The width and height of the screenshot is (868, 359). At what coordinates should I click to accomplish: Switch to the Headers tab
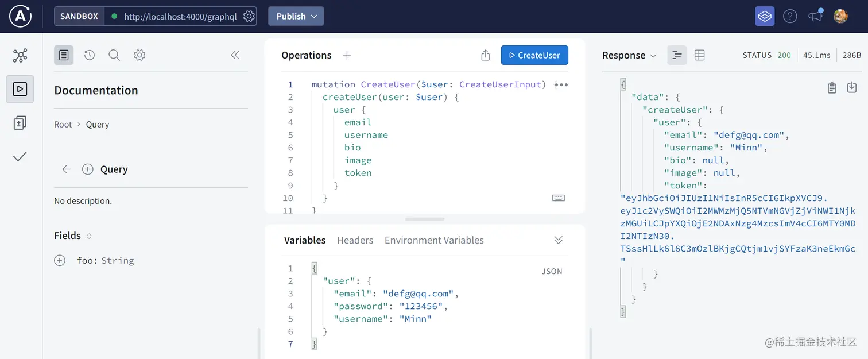click(x=355, y=240)
